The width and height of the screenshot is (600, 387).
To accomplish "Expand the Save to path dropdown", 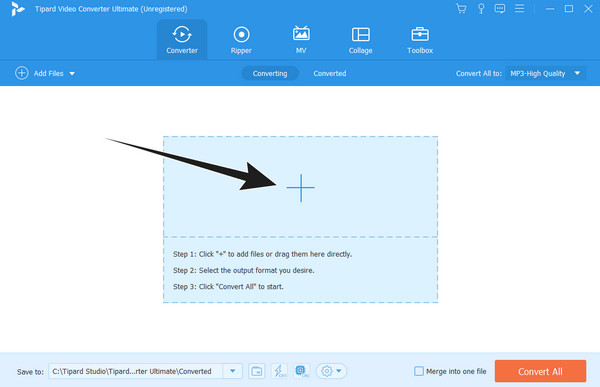I will point(232,371).
